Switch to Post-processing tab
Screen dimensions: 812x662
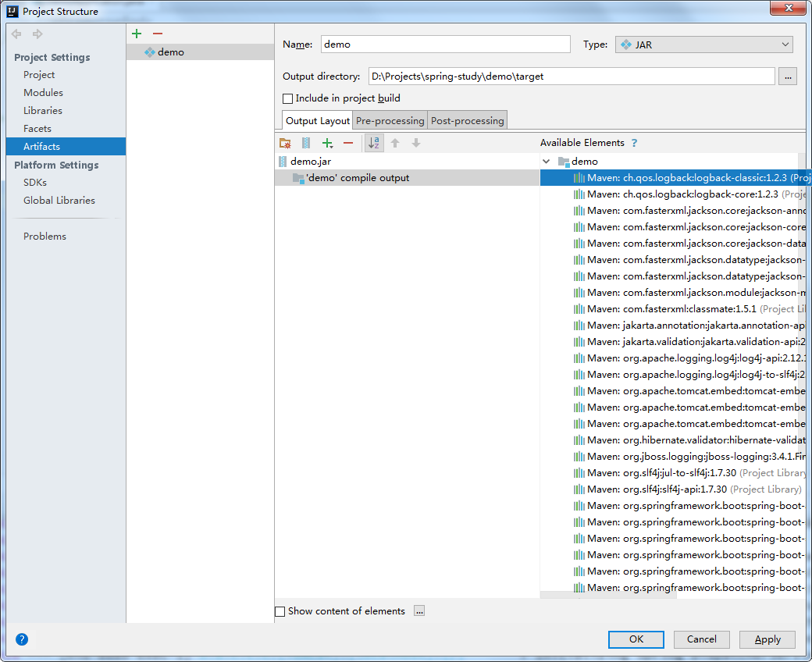(467, 120)
